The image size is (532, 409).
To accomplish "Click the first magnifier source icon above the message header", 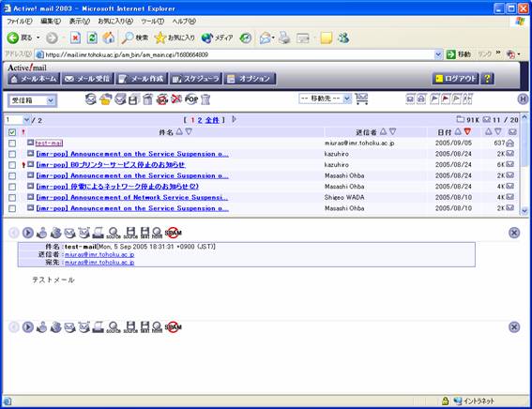I will (x=114, y=233).
